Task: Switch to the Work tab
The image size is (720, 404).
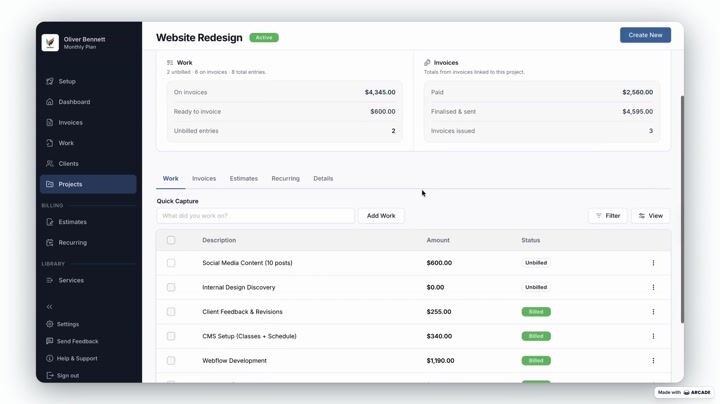Action: tap(170, 179)
